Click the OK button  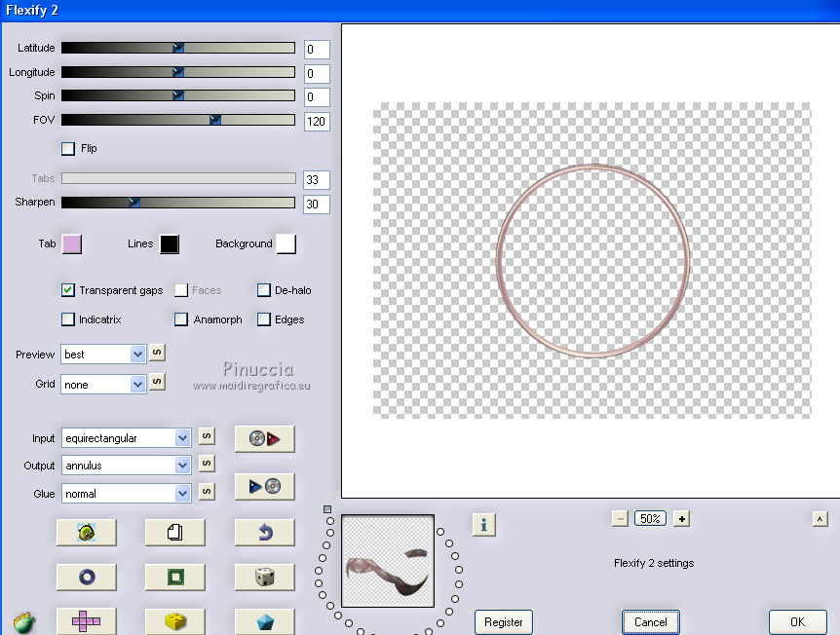[798, 622]
